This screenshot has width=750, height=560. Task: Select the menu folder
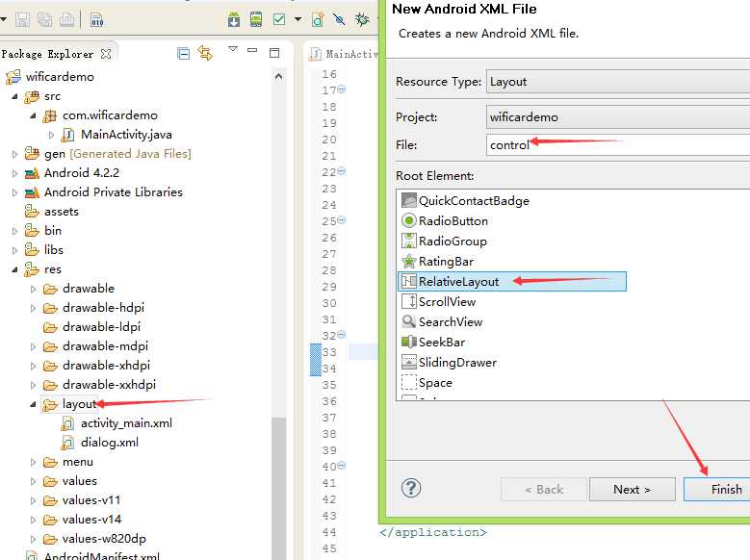(77, 462)
